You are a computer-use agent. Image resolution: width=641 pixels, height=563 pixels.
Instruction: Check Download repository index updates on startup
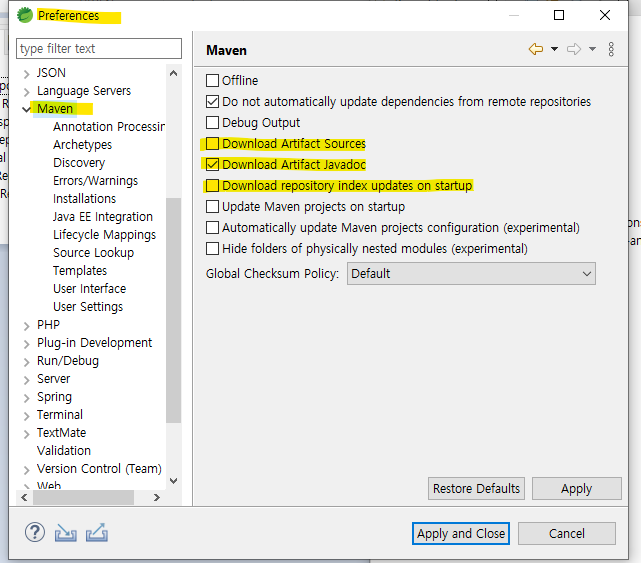coord(213,186)
